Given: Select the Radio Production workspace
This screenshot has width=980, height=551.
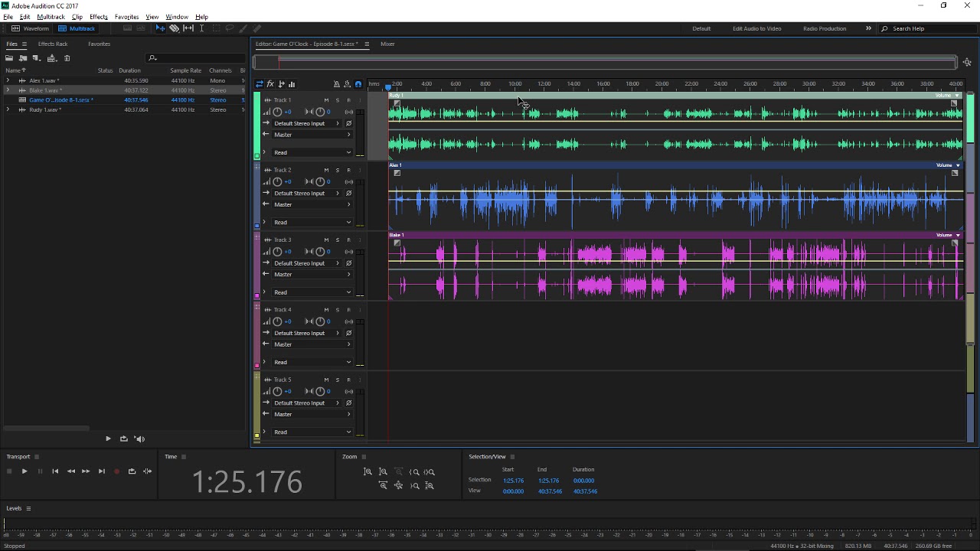Looking at the screenshot, I should 825,28.
